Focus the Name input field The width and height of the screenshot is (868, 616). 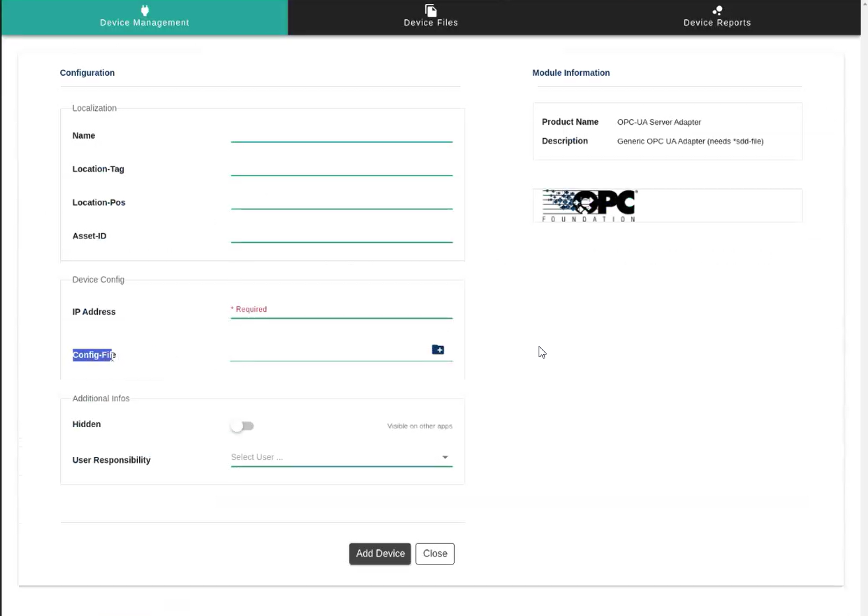(x=341, y=135)
